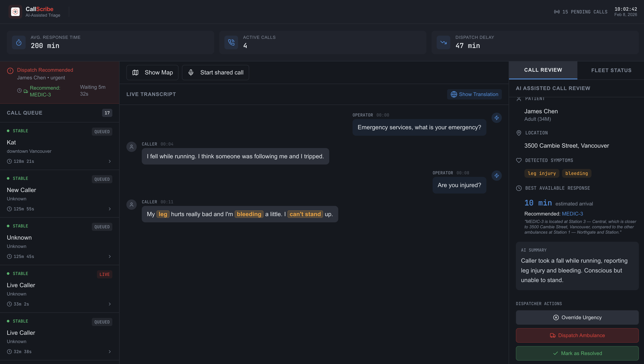The height and width of the screenshot is (364, 644).
Task: Click the phone icon on Active Calls card
Action: (231, 42)
